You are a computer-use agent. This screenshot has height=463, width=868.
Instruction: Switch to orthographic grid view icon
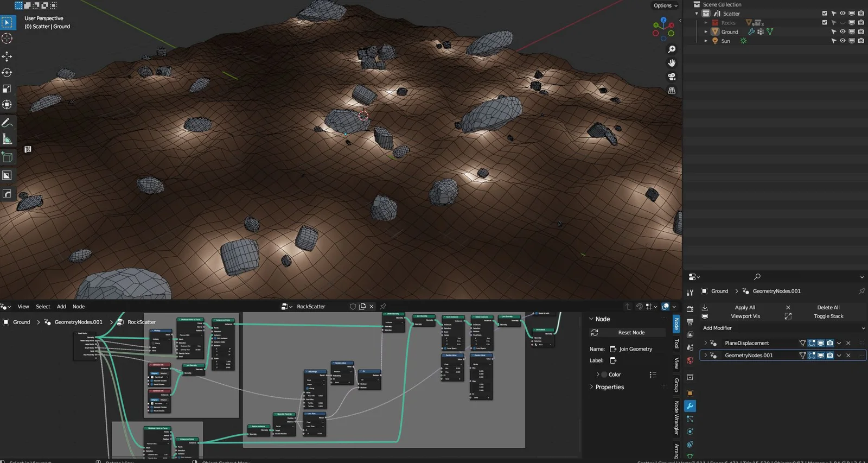tap(672, 91)
